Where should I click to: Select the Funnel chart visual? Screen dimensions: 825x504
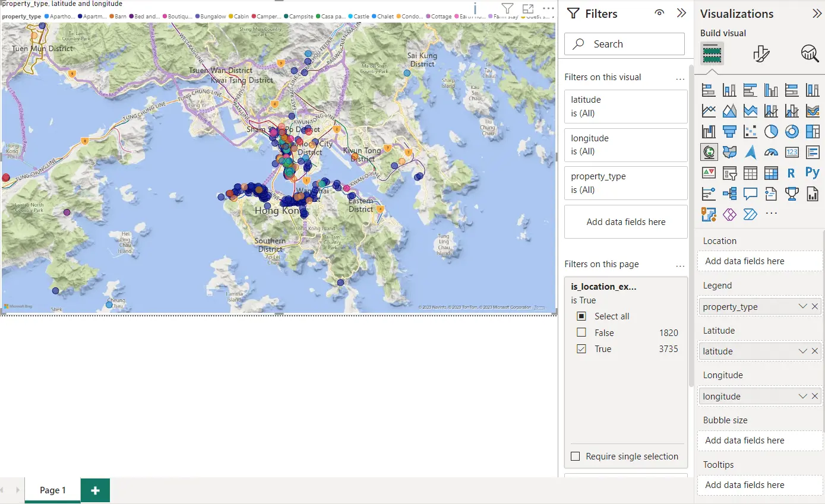[729, 132]
